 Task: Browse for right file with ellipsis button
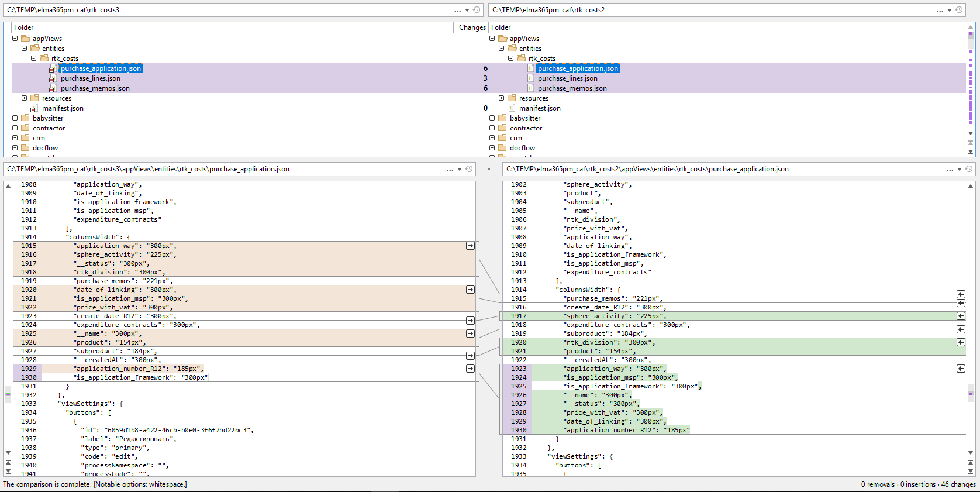click(950, 170)
